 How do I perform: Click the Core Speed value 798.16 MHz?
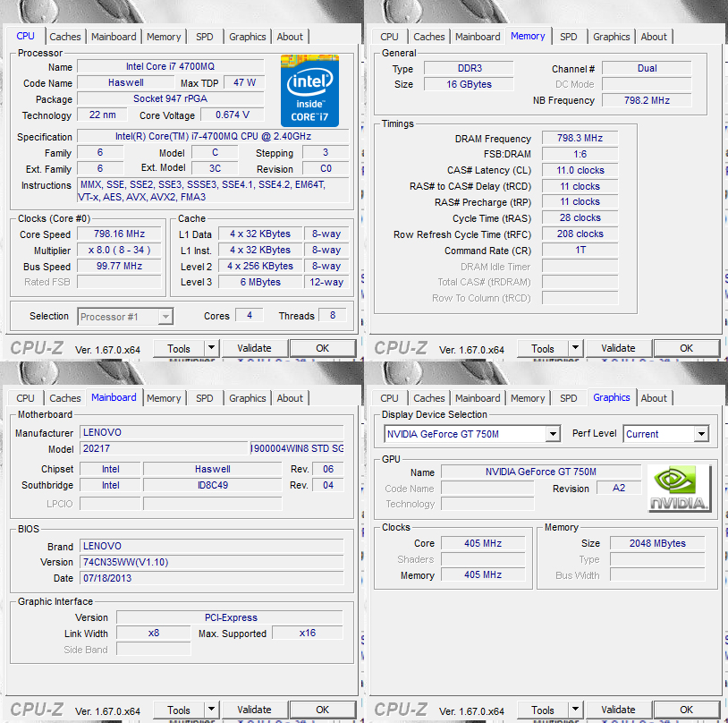[119, 234]
